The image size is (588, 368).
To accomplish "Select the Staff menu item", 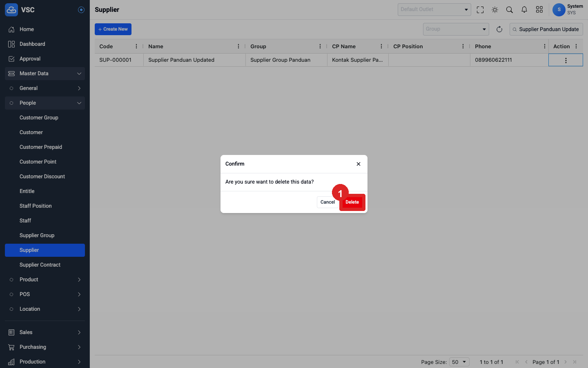I will coord(45,221).
